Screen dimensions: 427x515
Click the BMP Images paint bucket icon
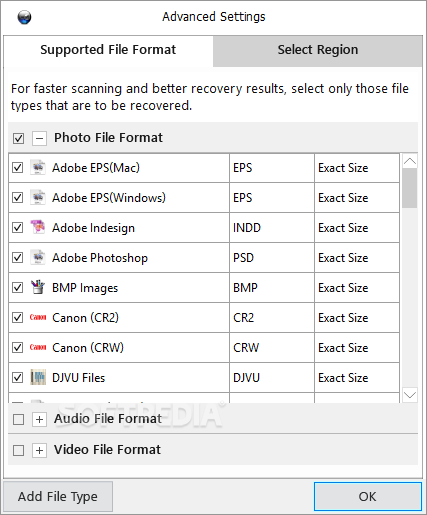coord(38,287)
